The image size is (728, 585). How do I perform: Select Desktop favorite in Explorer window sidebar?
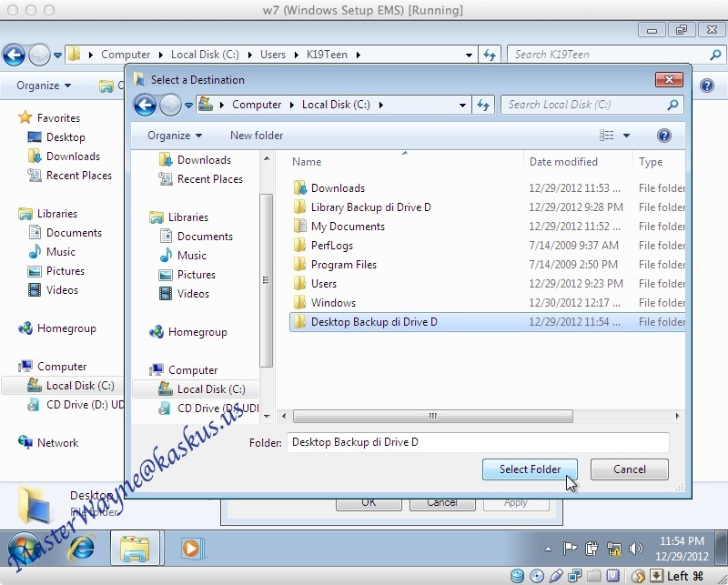56,137
